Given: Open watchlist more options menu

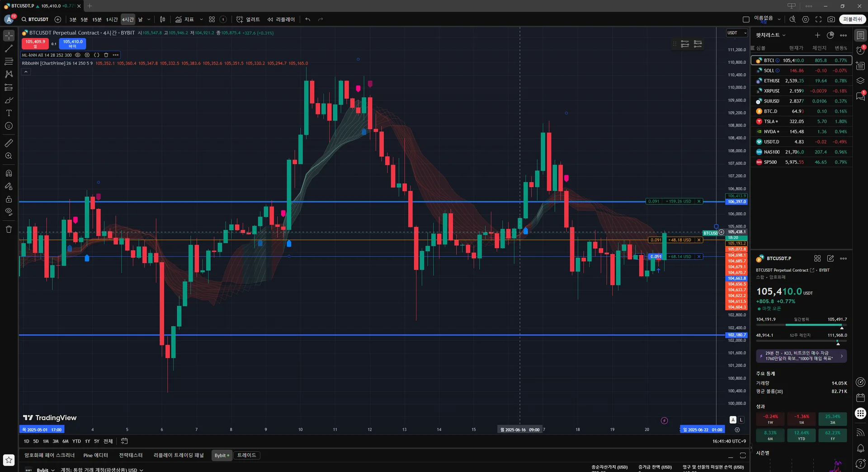Looking at the screenshot, I should click(844, 35).
